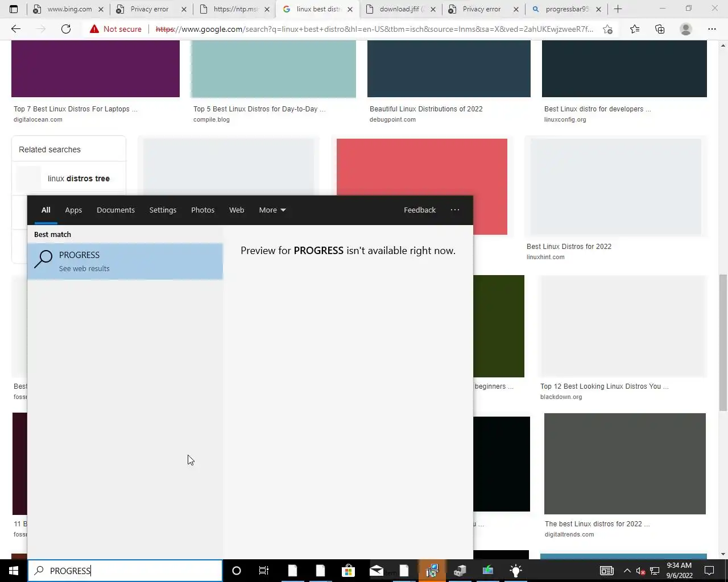Screen dimensions: 728x582
Task: Select the Web search filter tab
Action: pos(237,210)
